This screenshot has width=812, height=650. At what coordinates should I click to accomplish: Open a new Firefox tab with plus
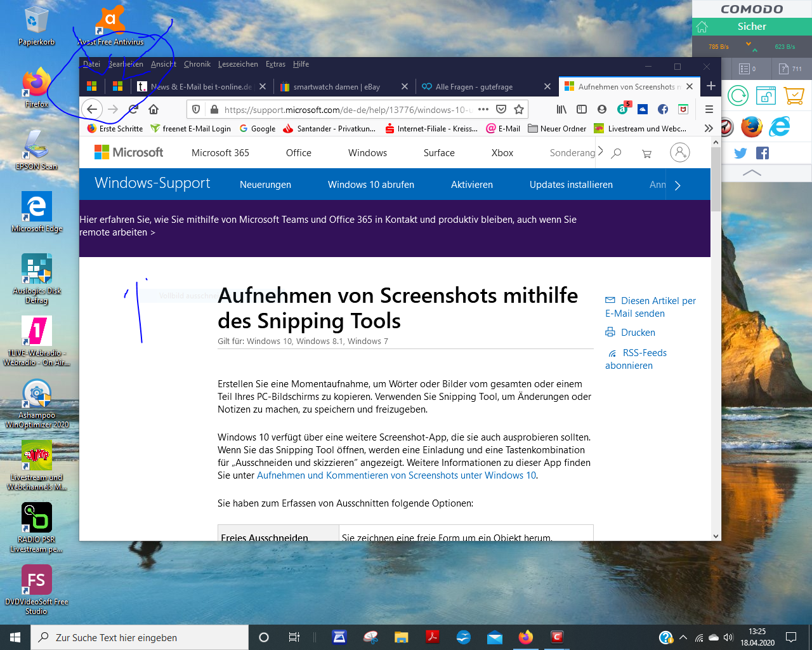tap(710, 86)
